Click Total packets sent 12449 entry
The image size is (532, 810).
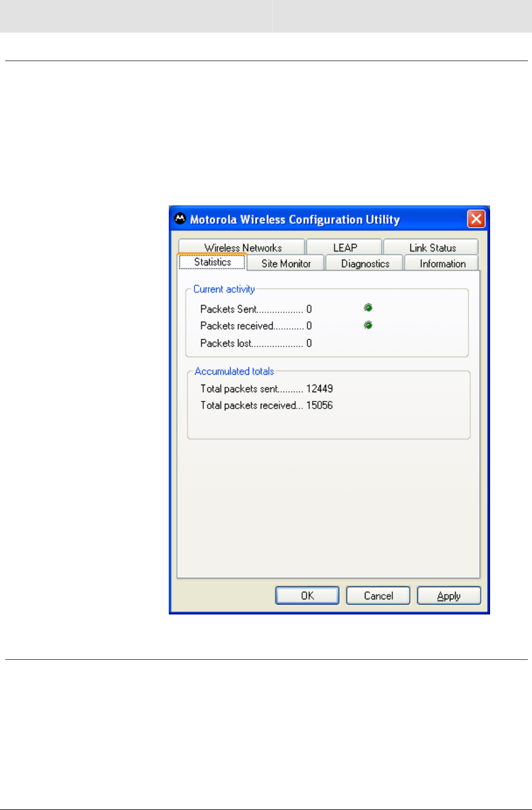click(267, 389)
